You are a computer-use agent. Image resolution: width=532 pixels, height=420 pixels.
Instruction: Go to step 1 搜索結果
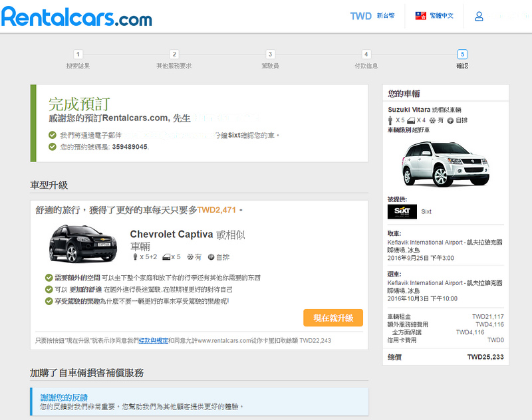(x=78, y=59)
